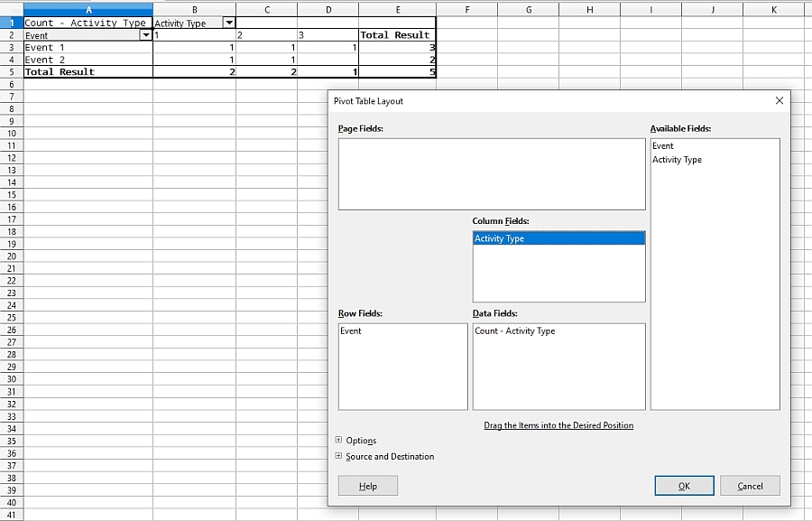The height and width of the screenshot is (521, 812).
Task: Select Activity Type in the Column Fields box
Action: coord(514,237)
